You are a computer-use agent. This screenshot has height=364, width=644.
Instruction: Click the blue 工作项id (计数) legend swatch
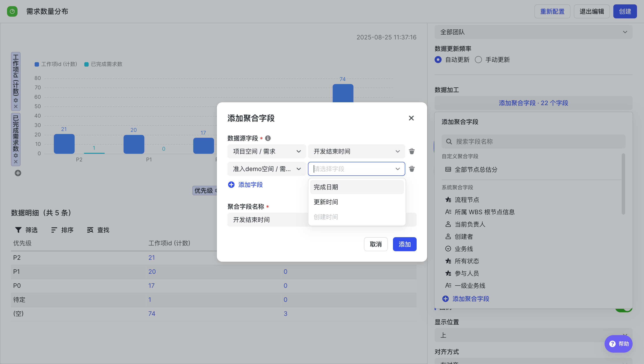tap(37, 64)
